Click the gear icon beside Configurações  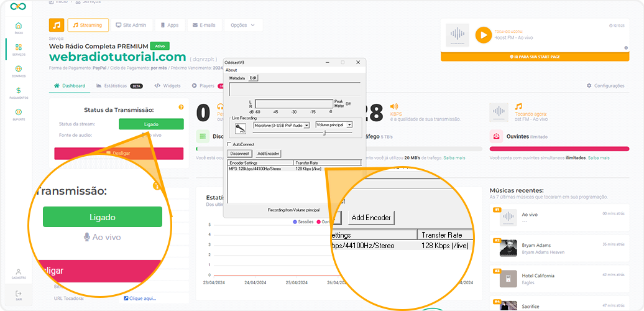click(589, 86)
